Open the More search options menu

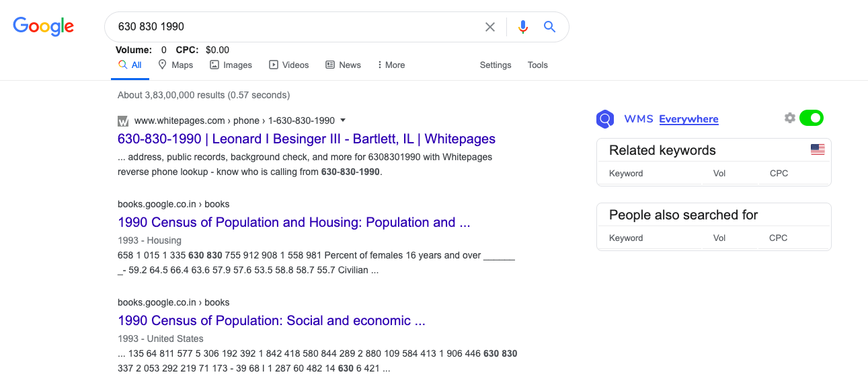click(x=391, y=65)
